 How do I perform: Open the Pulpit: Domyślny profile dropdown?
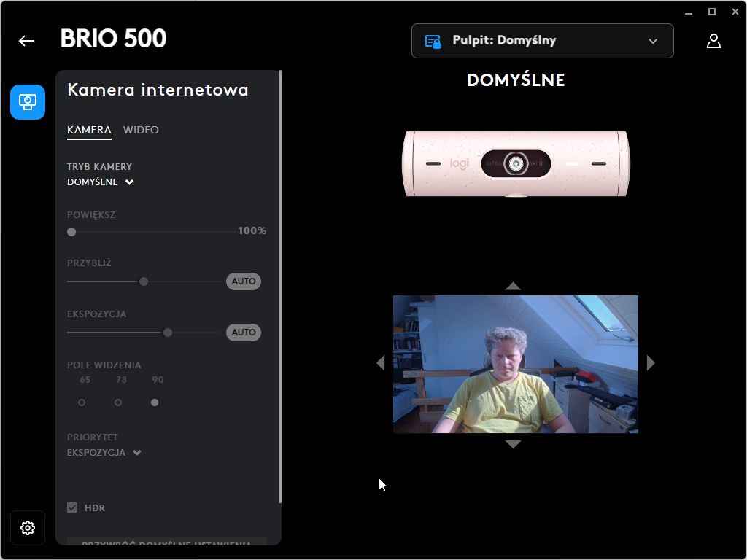(543, 41)
